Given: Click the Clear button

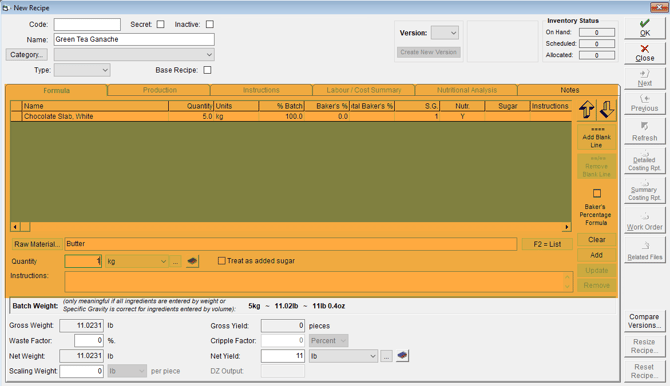Looking at the screenshot, I should [597, 240].
